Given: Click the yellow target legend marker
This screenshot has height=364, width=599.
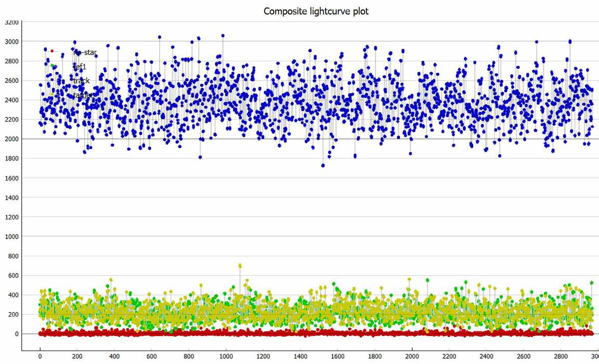Looking at the screenshot, I should [x=52, y=95].
